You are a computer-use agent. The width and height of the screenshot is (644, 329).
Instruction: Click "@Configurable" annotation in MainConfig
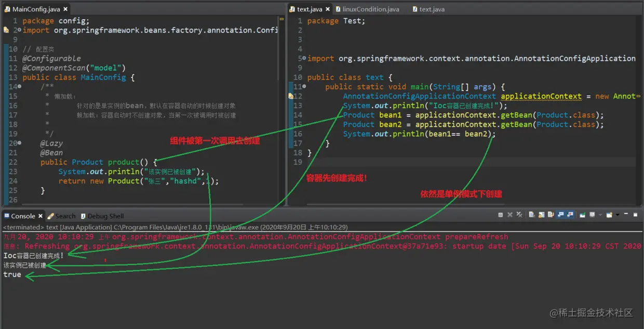point(51,58)
